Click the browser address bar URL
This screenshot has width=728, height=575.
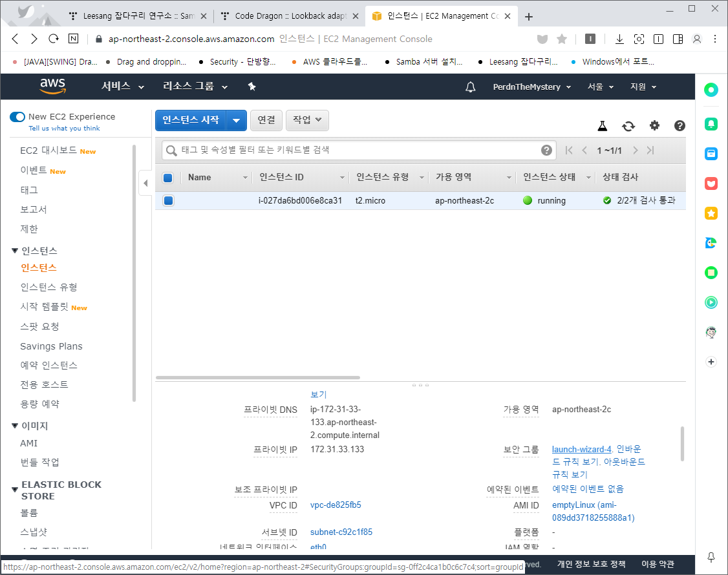tap(191, 39)
